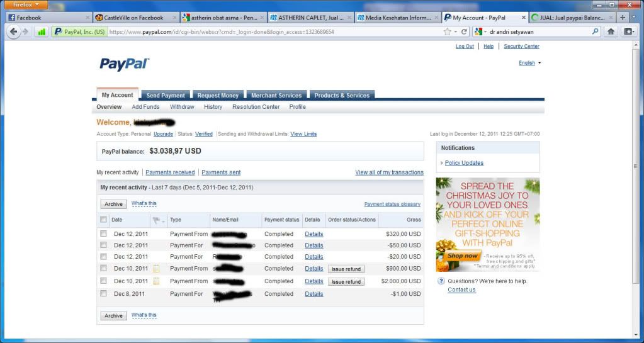
Task: Tick checkbox for $320,00 USD payment
Action: tap(103, 233)
